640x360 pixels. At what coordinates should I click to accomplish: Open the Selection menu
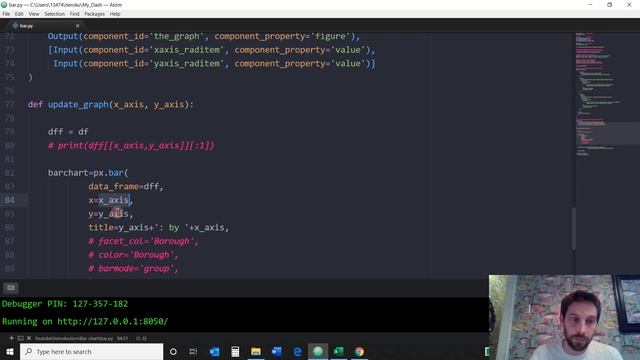(55, 14)
